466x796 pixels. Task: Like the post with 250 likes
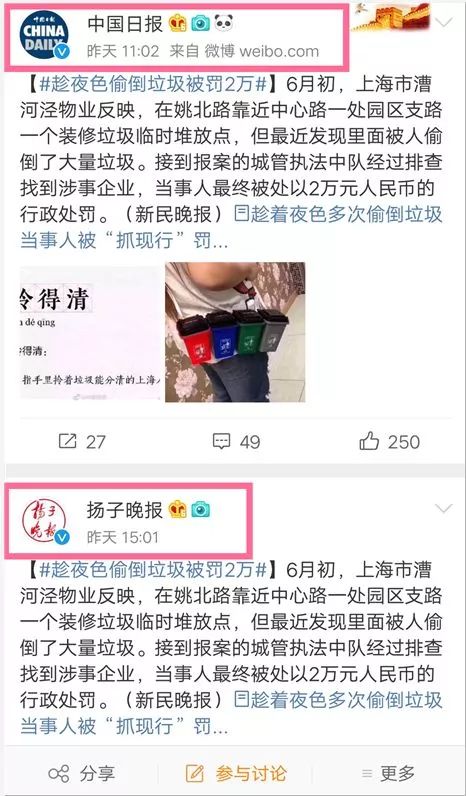369,441
